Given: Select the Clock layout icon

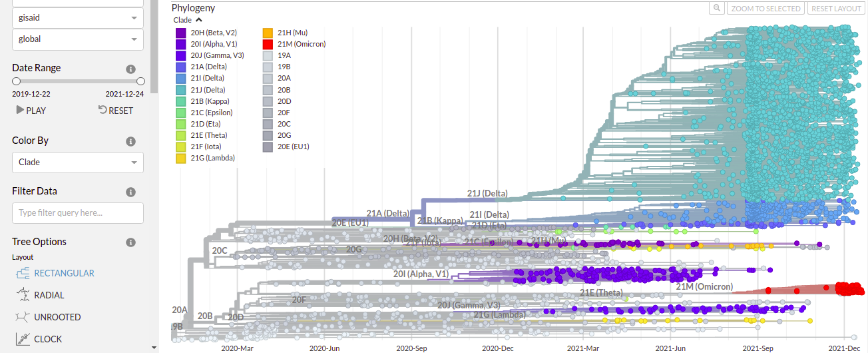Looking at the screenshot, I should coord(23,339).
